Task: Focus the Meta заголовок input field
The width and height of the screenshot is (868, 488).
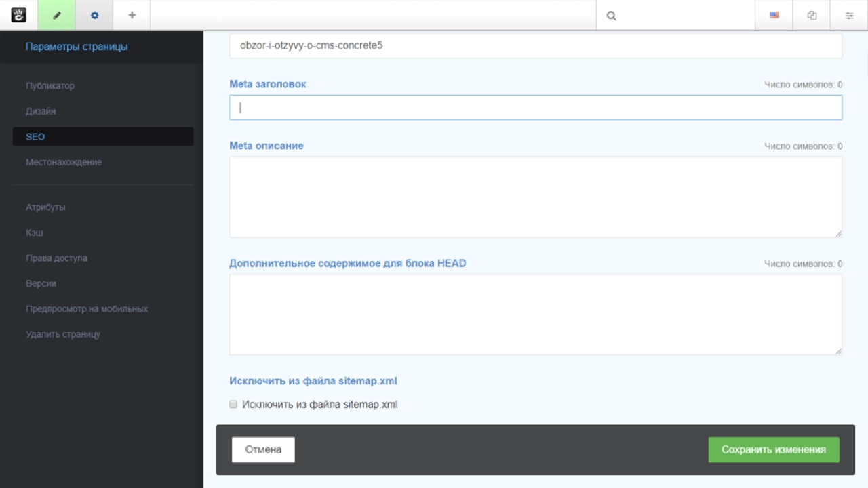Action: 536,107
